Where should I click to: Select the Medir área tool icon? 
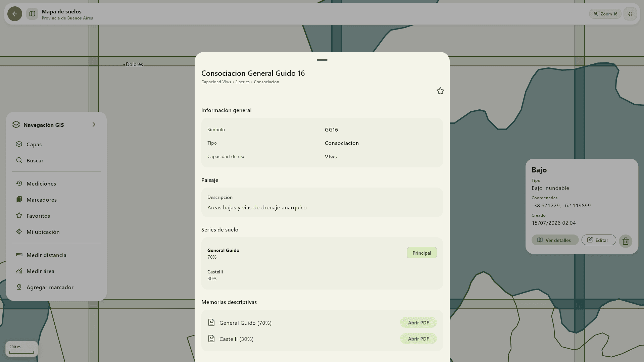19,271
